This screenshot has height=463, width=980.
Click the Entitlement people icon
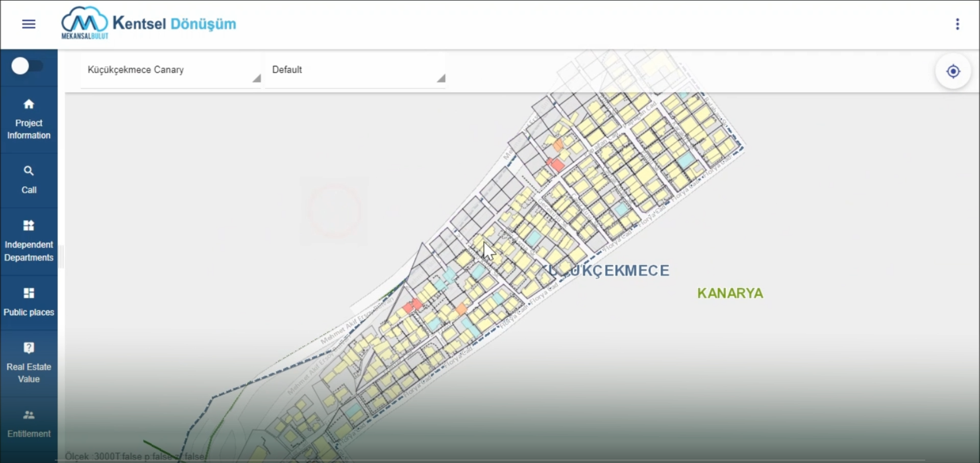29,415
